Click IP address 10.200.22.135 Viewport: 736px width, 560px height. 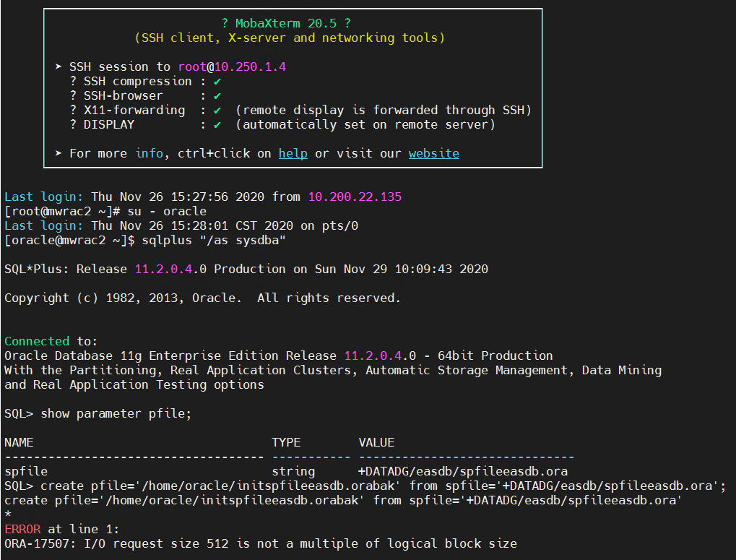[x=355, y=197]
